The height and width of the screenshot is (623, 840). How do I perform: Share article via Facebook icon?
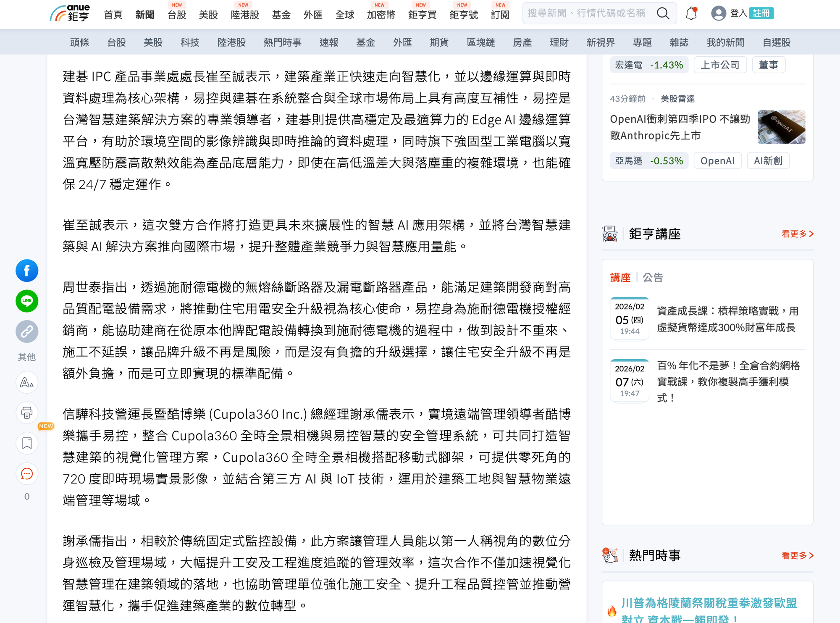point(27,271)
